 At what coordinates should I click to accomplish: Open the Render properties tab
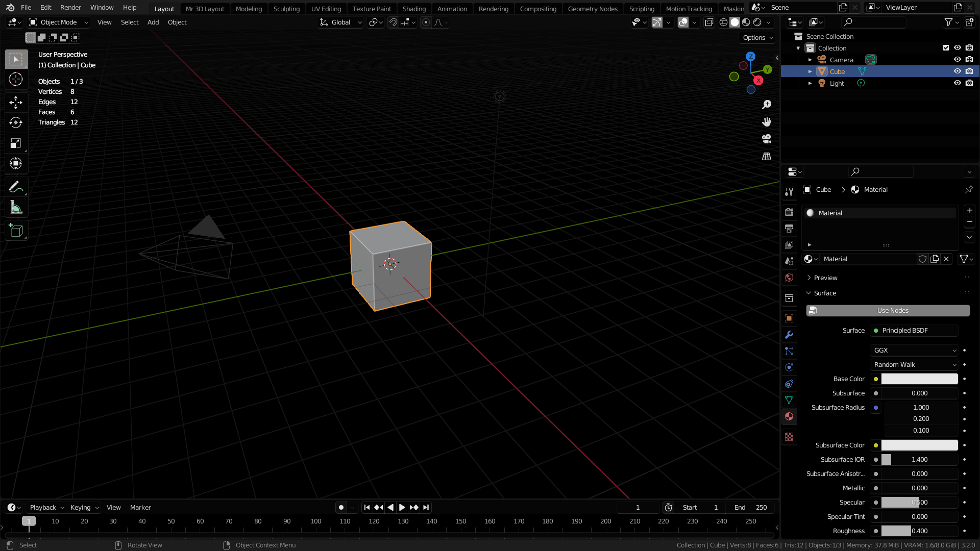789,212
